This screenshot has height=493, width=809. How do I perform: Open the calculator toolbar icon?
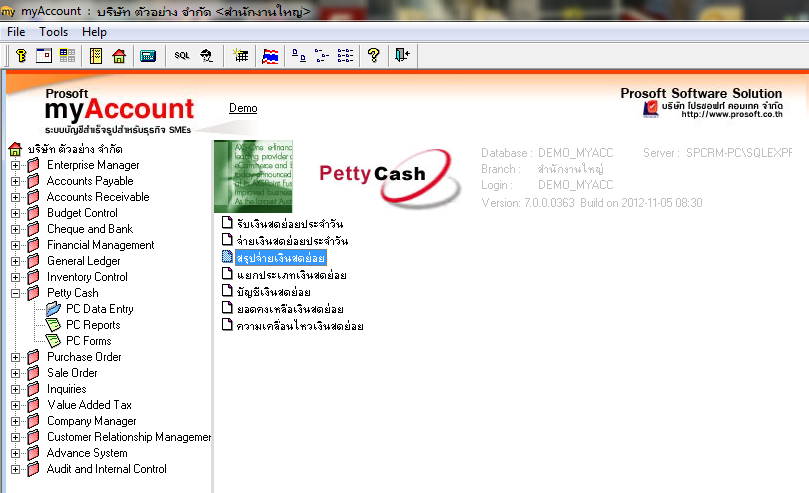[x=148, y=56]
